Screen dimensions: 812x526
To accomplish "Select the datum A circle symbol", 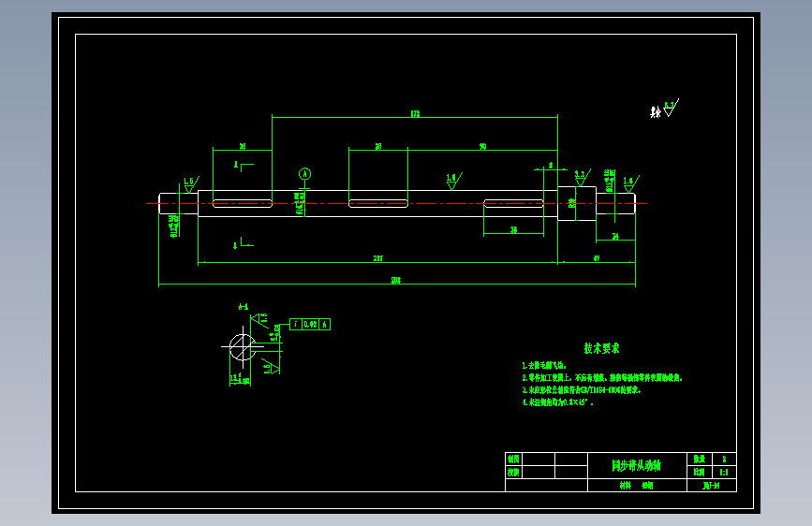I will tap(304, 174).
